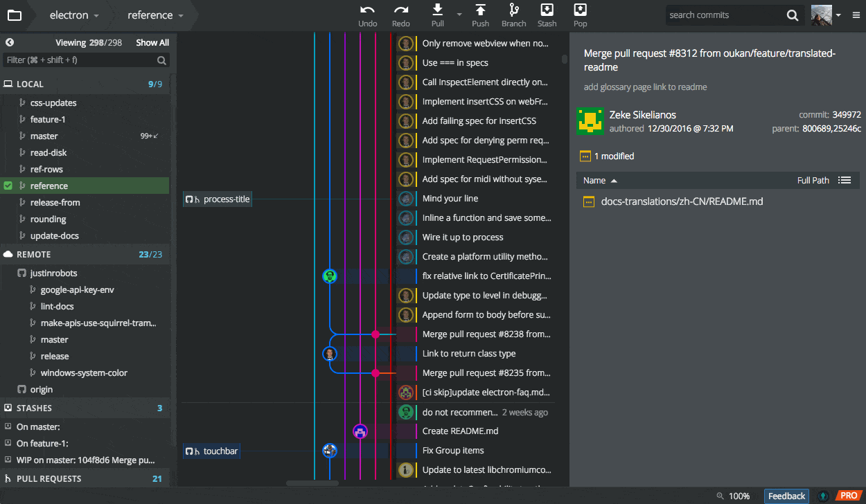Image resolution: width=866 pixels, height=504 pixels.
Task: Toggle tree view icon beside Full Path
Action: 844,180
